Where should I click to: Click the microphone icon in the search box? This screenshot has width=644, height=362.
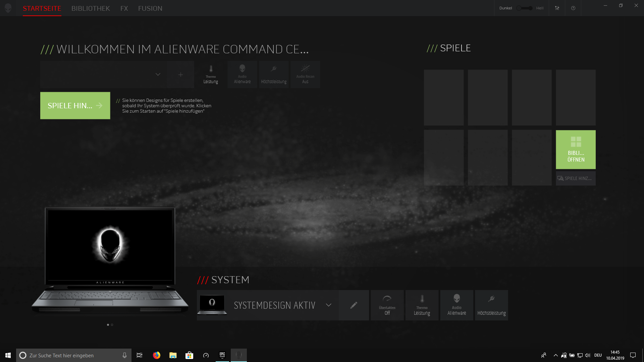(x=124, y=355)
